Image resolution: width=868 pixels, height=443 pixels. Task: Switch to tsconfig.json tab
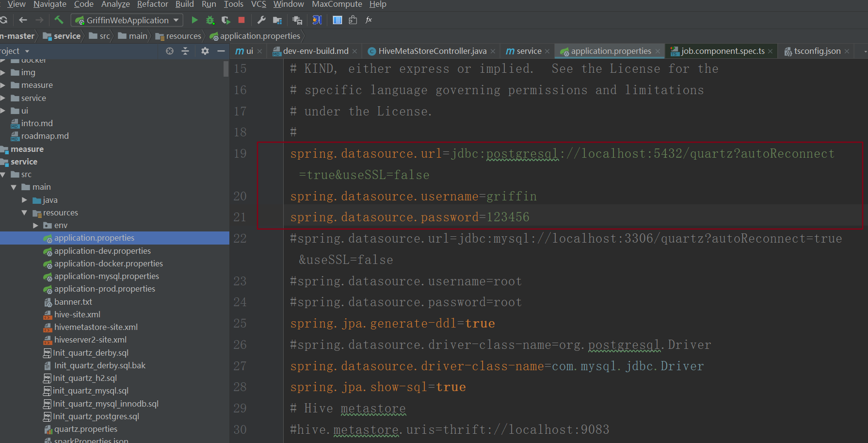[817, 51]
